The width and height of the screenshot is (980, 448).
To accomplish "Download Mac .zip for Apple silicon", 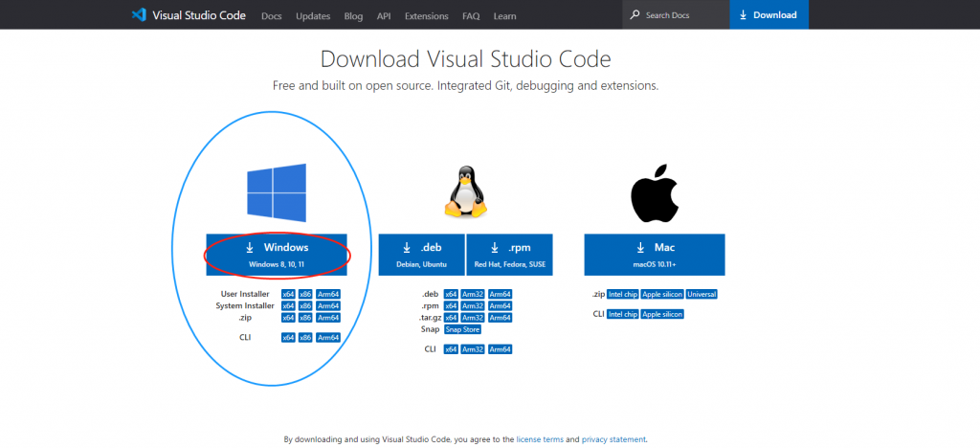I will coord(662,294).
